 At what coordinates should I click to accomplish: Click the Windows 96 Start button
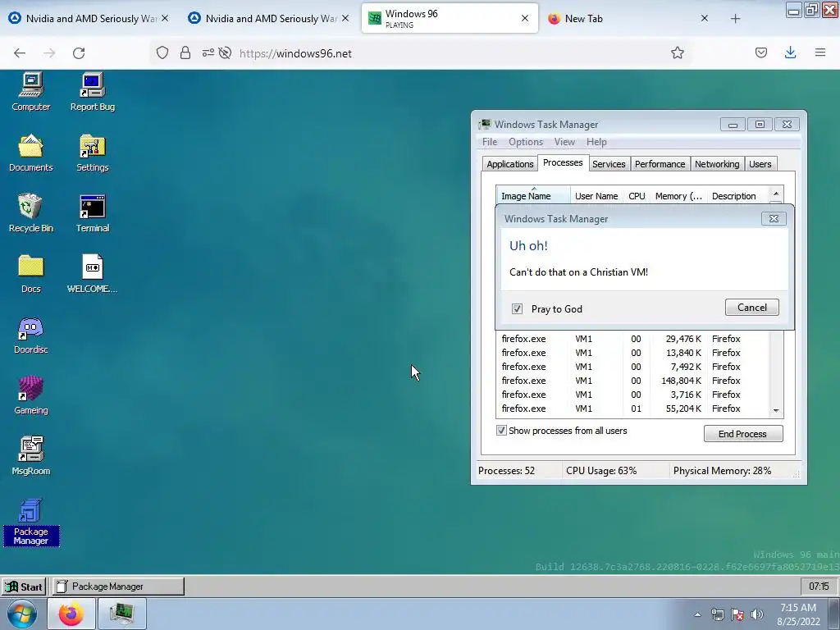click(x=24, y=587)
